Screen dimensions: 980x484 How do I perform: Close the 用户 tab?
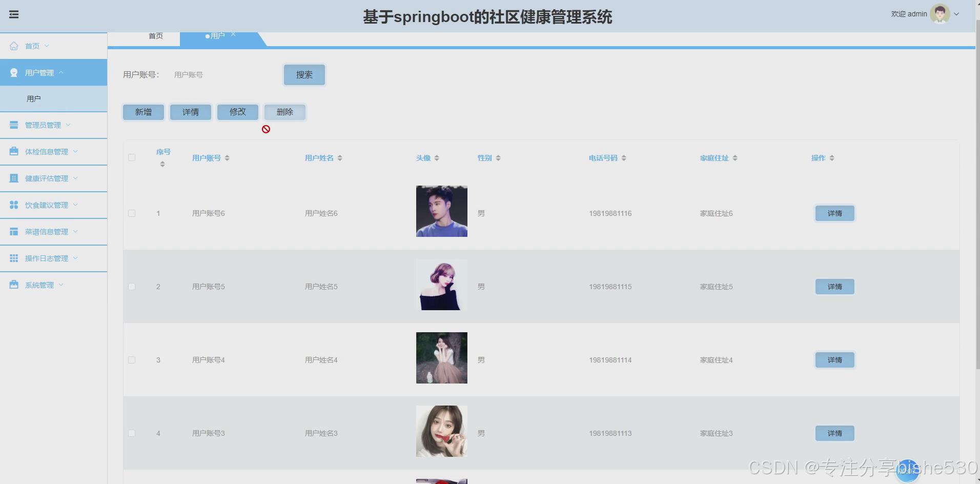[233, 34]
